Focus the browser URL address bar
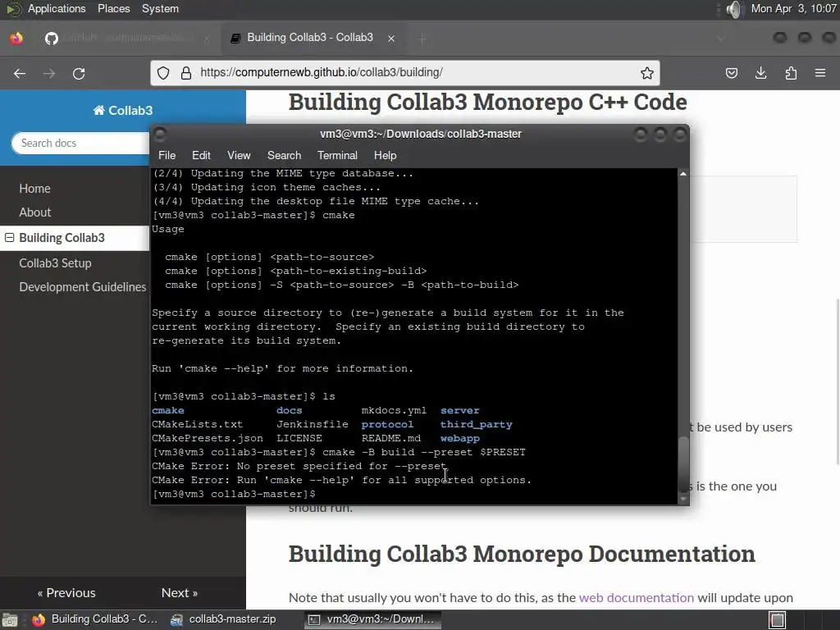840x630 pixels. point(405,73)
